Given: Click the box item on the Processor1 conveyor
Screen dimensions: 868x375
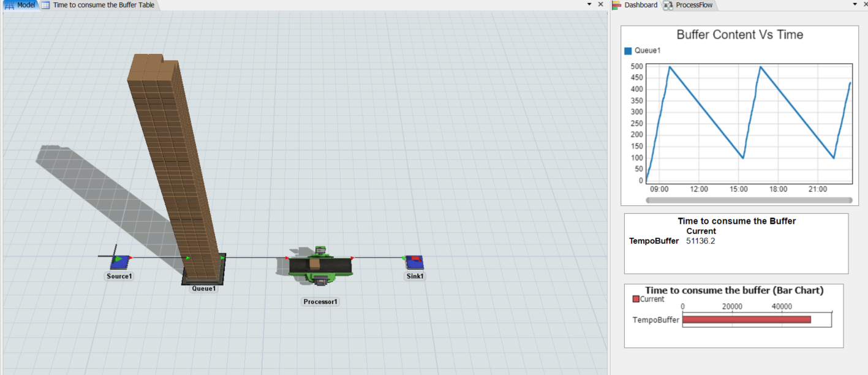Looking at the screenshot, I should point(314,263).
